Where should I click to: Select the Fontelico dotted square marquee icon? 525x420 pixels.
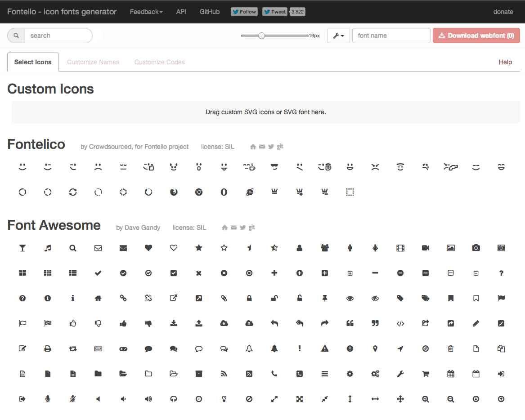click(350, 192)
